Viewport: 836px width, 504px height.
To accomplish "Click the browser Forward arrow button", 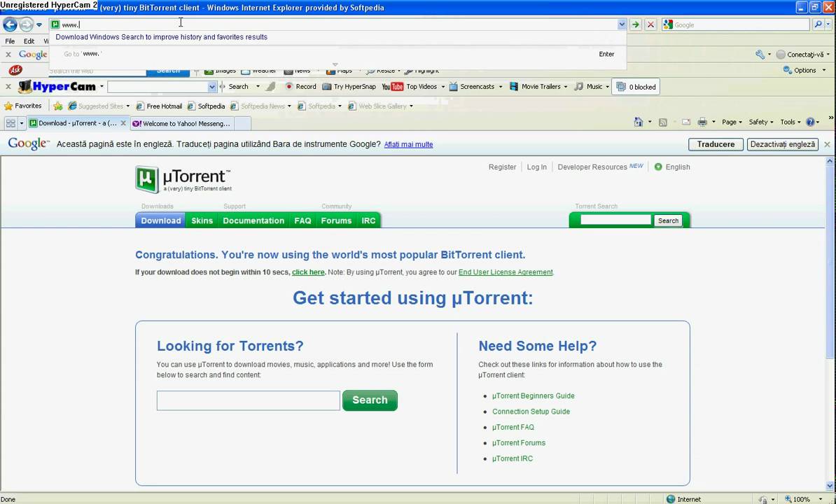I will [x=26, y=24].
